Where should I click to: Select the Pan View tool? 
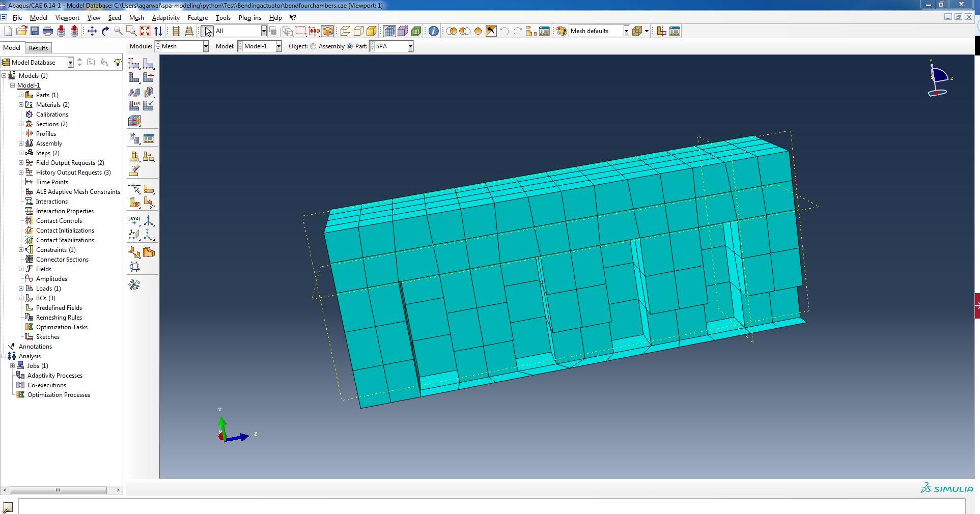tap(92, 31)
